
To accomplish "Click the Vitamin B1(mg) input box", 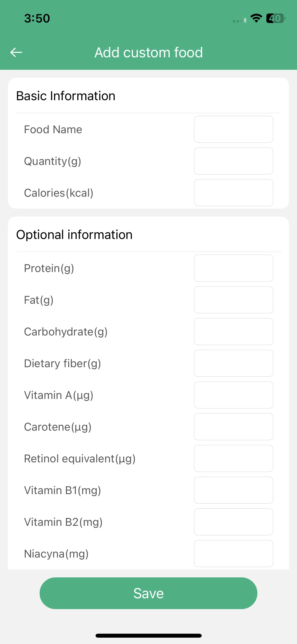I will [x=234, y=490].
